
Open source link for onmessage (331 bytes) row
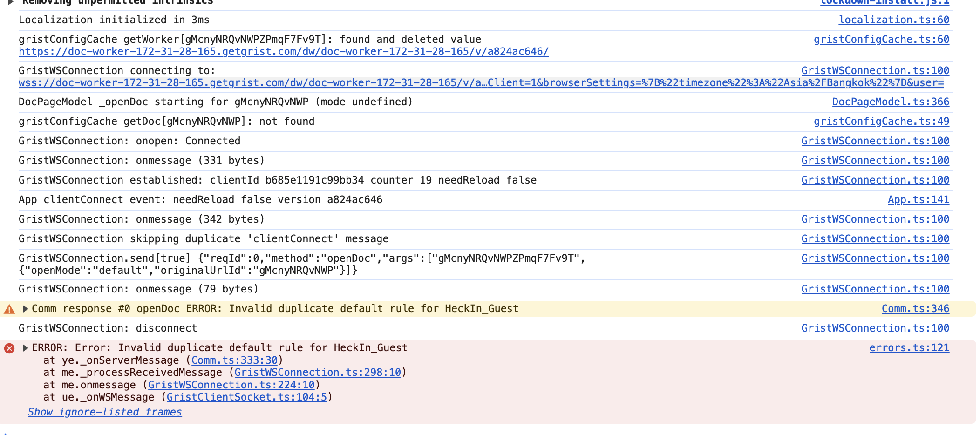tap(875, 161)
